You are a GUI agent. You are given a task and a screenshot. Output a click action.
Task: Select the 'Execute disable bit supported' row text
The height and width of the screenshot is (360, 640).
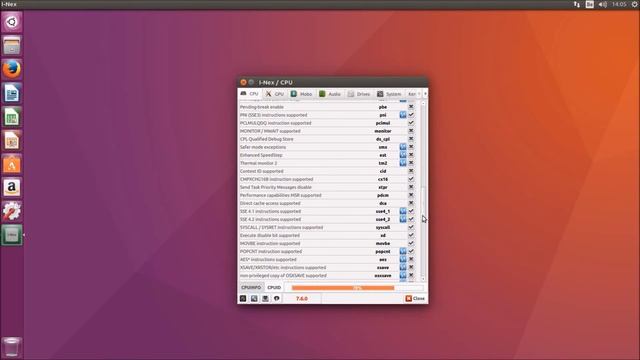[x=270, y=236]
